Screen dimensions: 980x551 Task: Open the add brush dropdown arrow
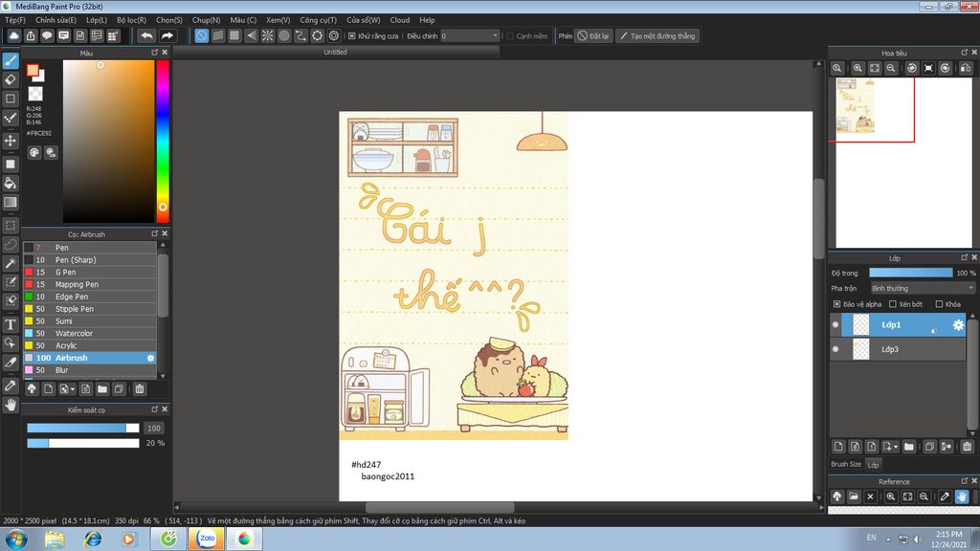(x=73, y=389)
